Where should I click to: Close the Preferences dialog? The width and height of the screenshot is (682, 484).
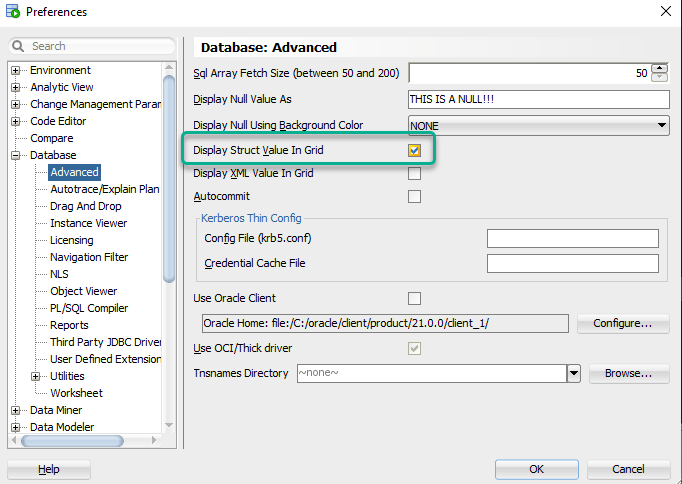point(665,11)
